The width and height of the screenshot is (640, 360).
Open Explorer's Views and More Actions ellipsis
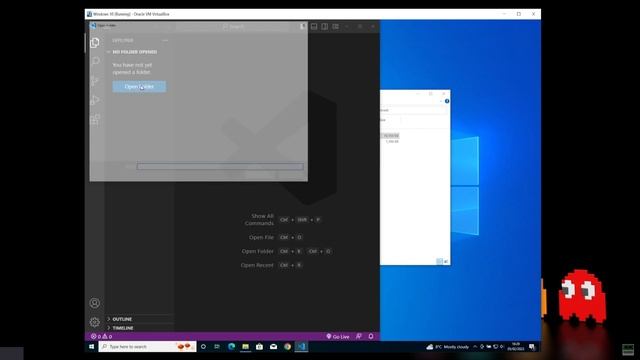pos(165,40)
